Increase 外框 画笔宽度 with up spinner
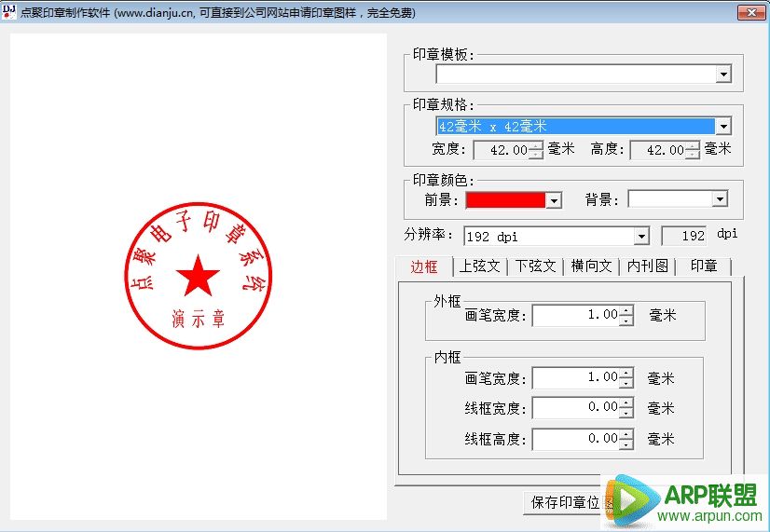This screenshot has width=770, height=532. 626,310
